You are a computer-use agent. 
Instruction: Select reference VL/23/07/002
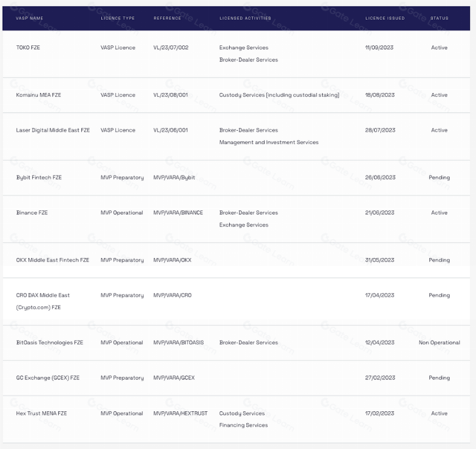pyautogui.click(x=171, y=48)
